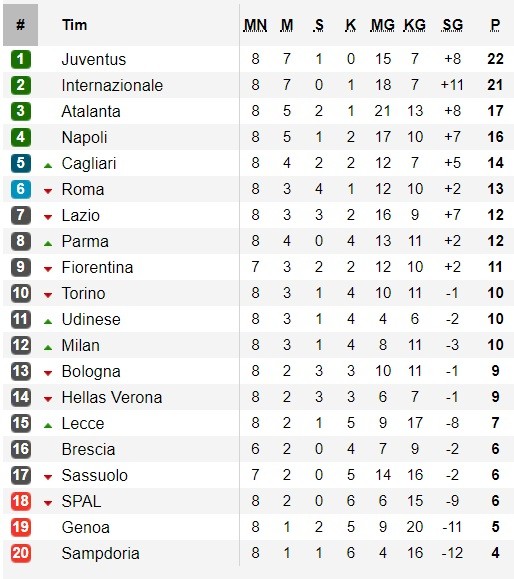Click the SG goal difference header
The image size is (514, 579).
452,25
